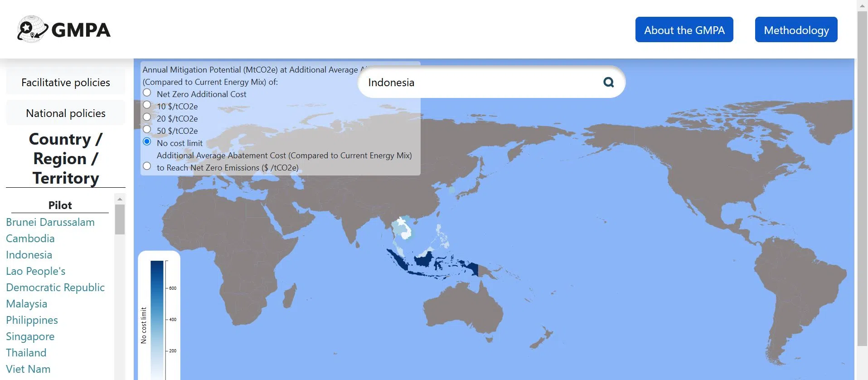
Task: Select Net Zero Additional Cost radio
Action: pyautogui.click(x=147, y=93)
